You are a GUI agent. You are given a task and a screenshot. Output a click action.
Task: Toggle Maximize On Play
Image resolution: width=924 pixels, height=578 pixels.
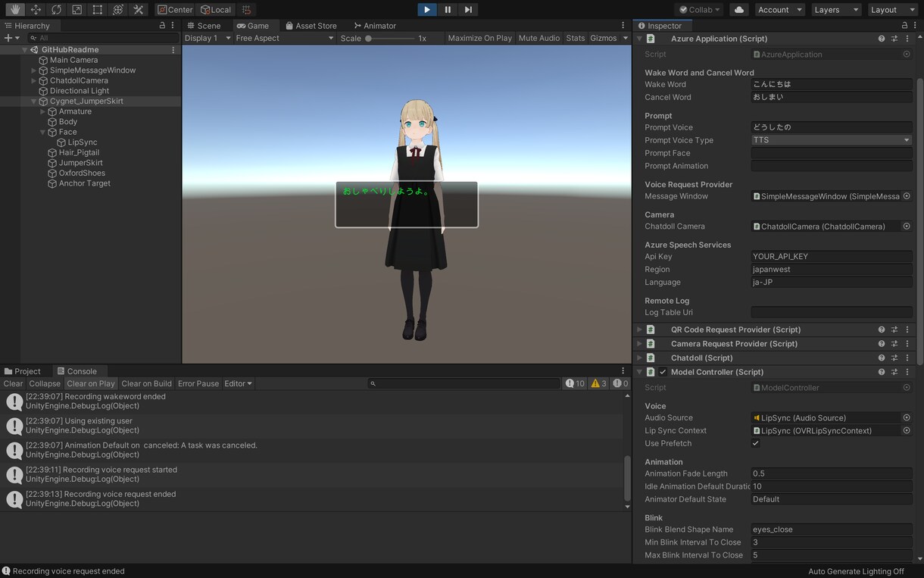[480, 38]
